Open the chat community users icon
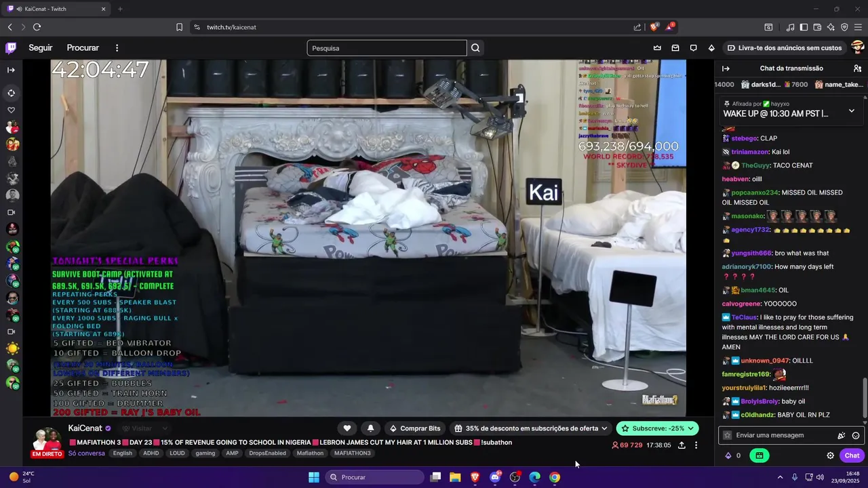The width and height of the screenshot is (868, 488). coord(857,68)
